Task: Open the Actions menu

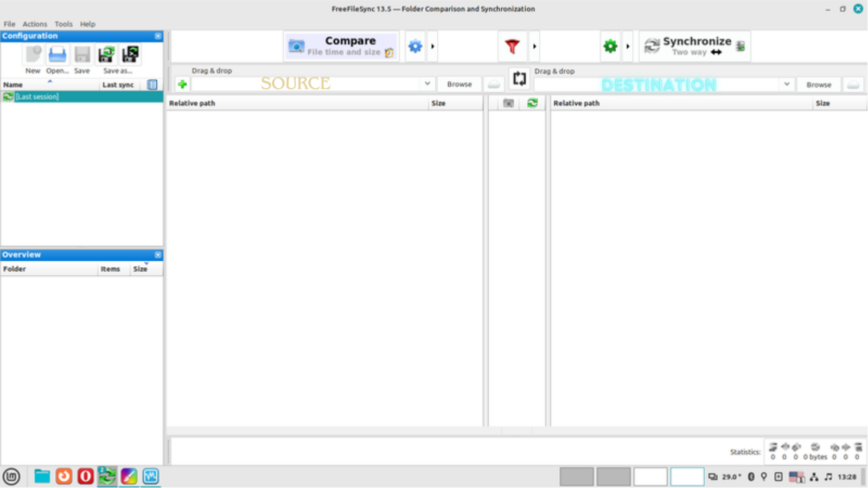Action: [35, 24]
